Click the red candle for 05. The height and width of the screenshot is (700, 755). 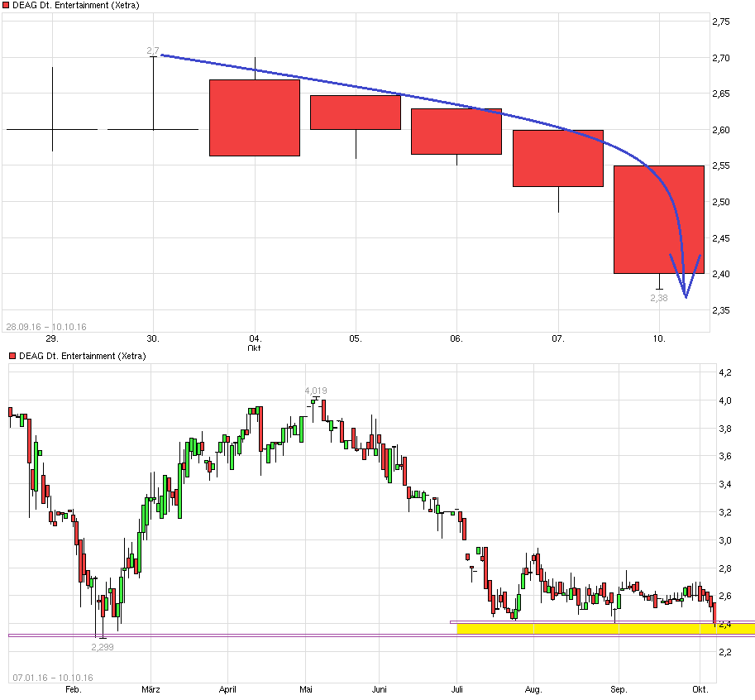click(356, 113)
